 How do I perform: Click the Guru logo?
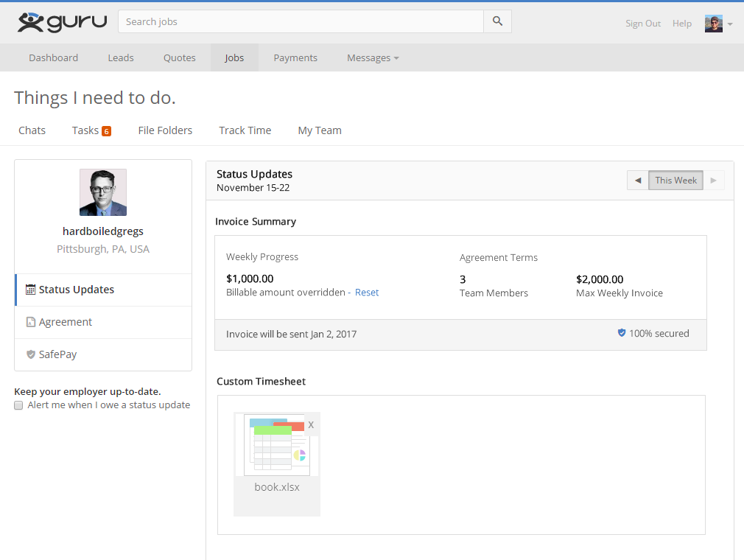(x=62, y=22)
